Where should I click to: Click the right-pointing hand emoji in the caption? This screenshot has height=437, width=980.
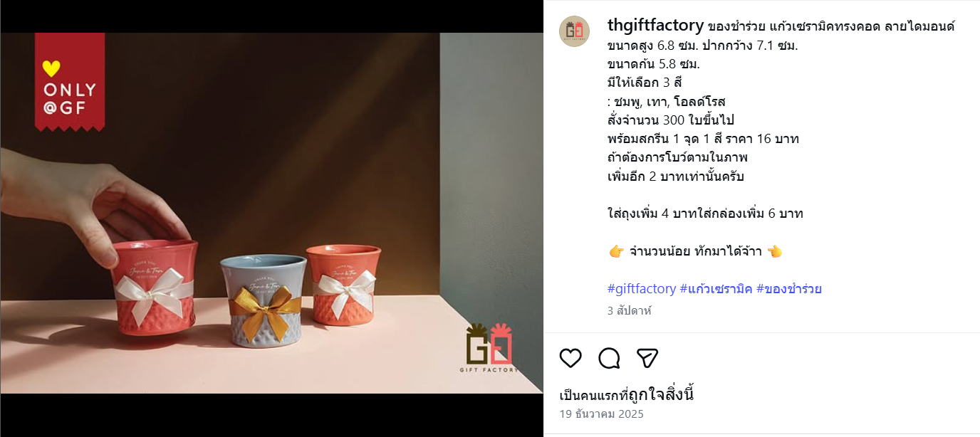coord(617,251)
